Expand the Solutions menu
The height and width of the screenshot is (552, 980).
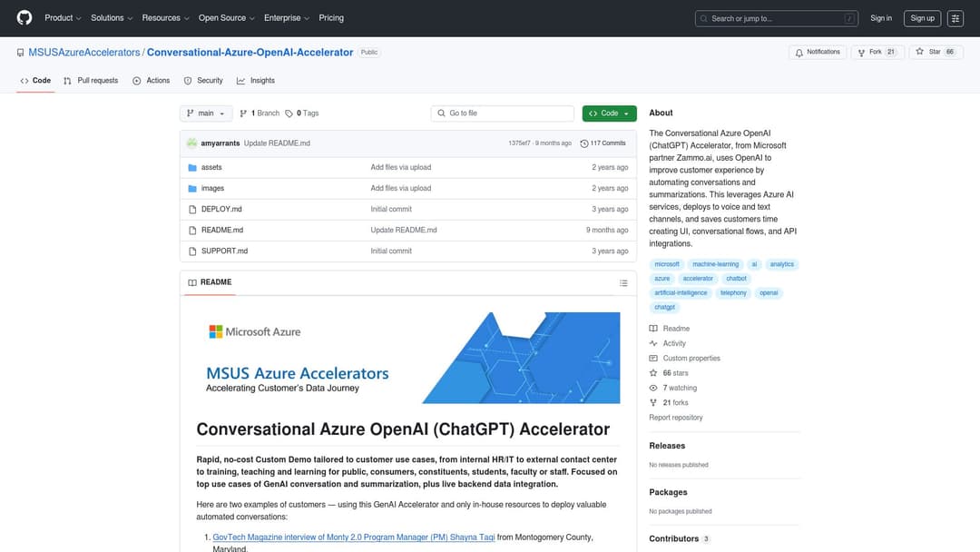coord(112,18)
